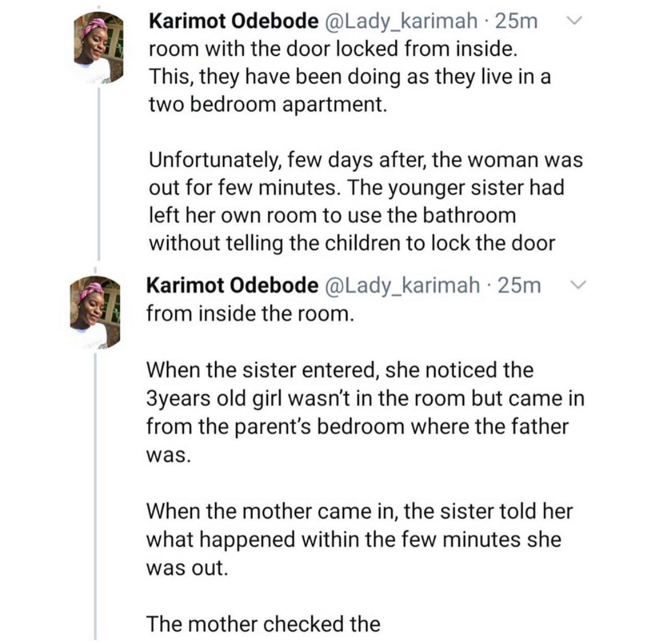Open Karimot Odebode name on second tweet

click(232, 285)
